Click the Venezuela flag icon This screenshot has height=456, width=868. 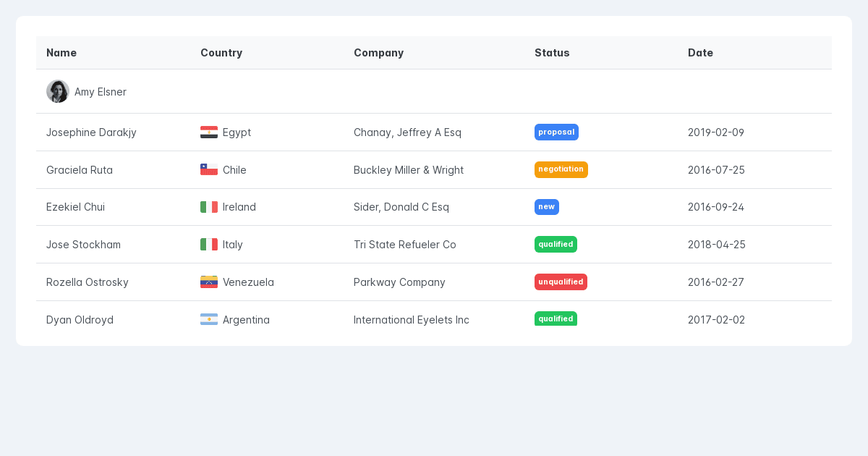(x=207, y=282)
